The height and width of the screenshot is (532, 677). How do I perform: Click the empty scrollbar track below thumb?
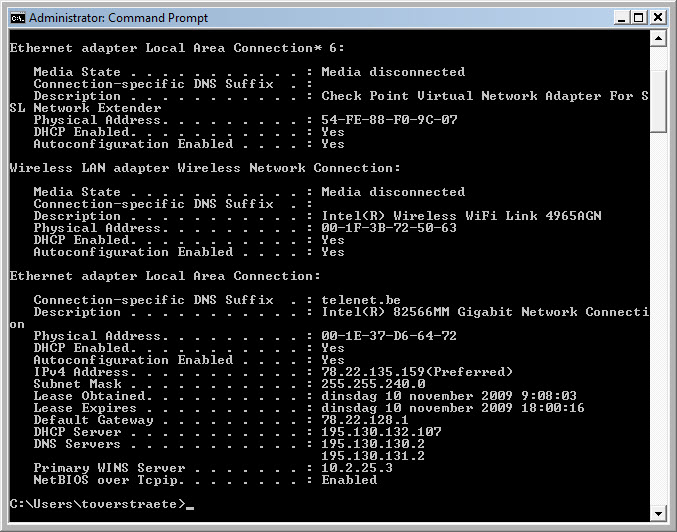click(658, 320)
